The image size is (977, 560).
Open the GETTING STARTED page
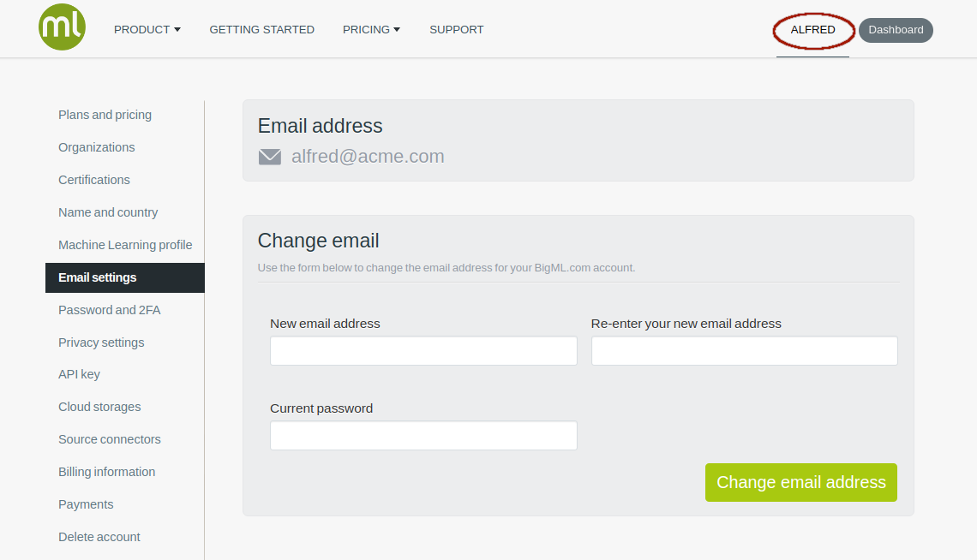click(x=261, y=30)
